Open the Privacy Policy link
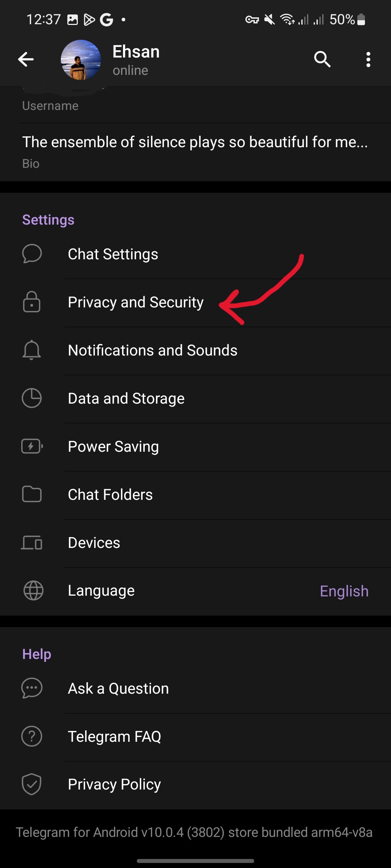This screenshot has height=868, width=391. [x=114, y=784]
